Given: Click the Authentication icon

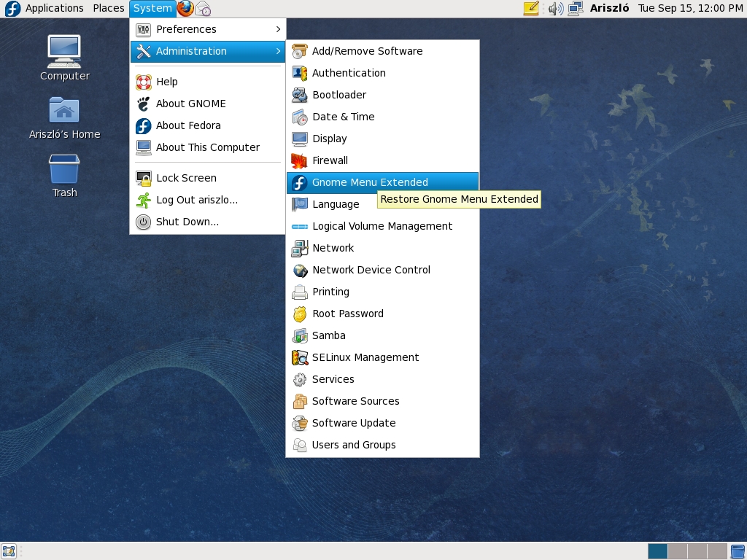Looking at the screenshot, I should 300,73.
